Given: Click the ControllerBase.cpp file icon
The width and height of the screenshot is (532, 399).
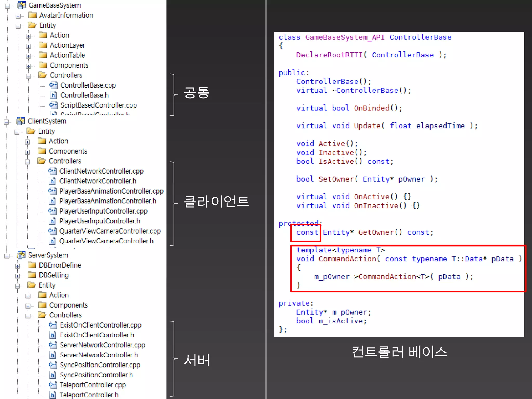Looking at the screenshot, I should (53, 85).
